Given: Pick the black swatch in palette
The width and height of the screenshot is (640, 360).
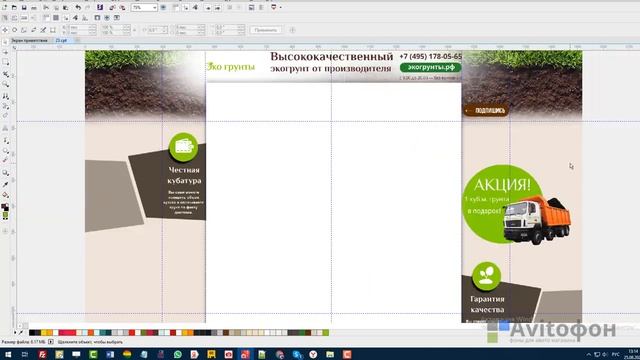Looking at the screenshot, I should pos(32,333).
